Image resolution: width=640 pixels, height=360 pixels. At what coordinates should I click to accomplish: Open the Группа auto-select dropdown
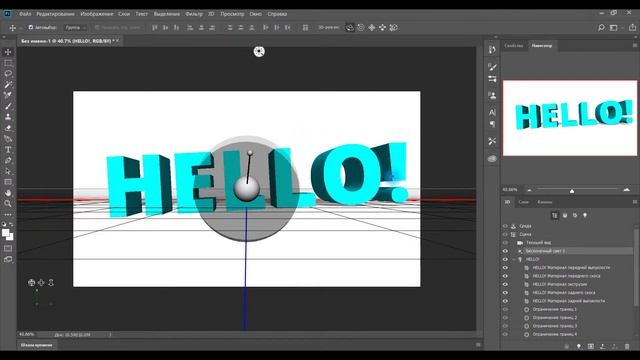tap(75, 28)
